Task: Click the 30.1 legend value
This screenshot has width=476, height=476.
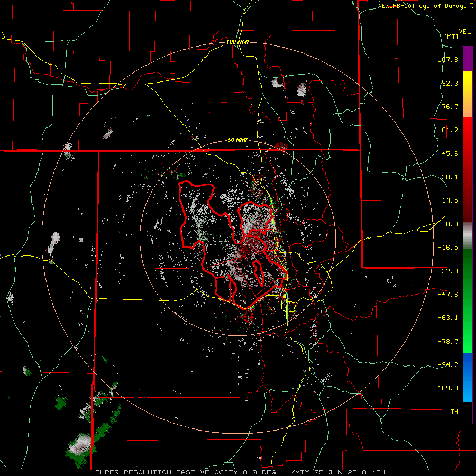Action: pyautogui.click(x=450, y=177)
